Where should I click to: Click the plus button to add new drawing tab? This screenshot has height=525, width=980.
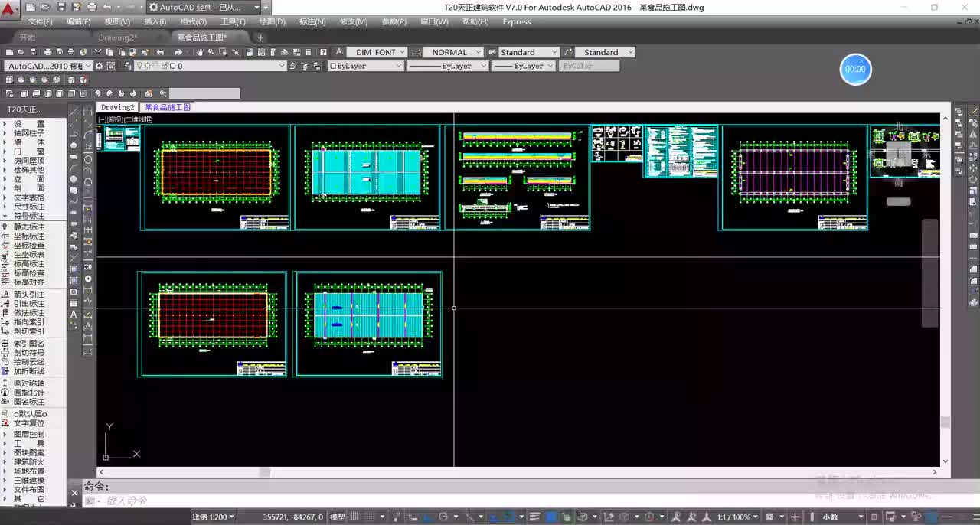260,37
